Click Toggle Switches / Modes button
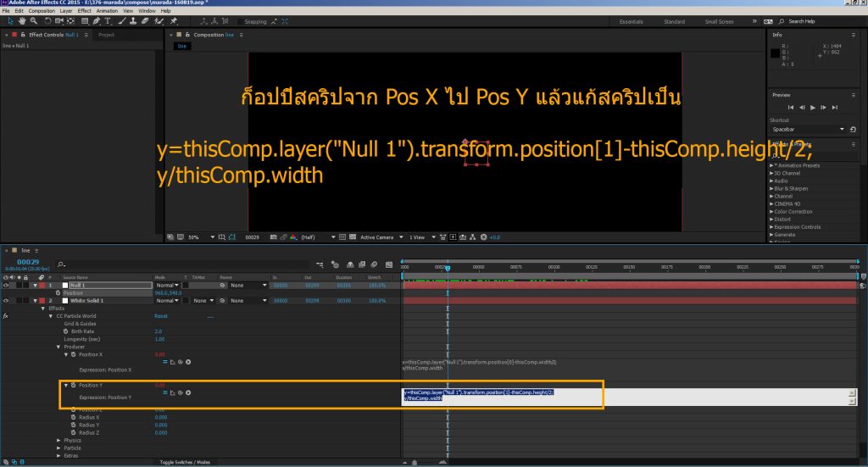Viewport: 868px width, 467px height. tap(186, 462)
